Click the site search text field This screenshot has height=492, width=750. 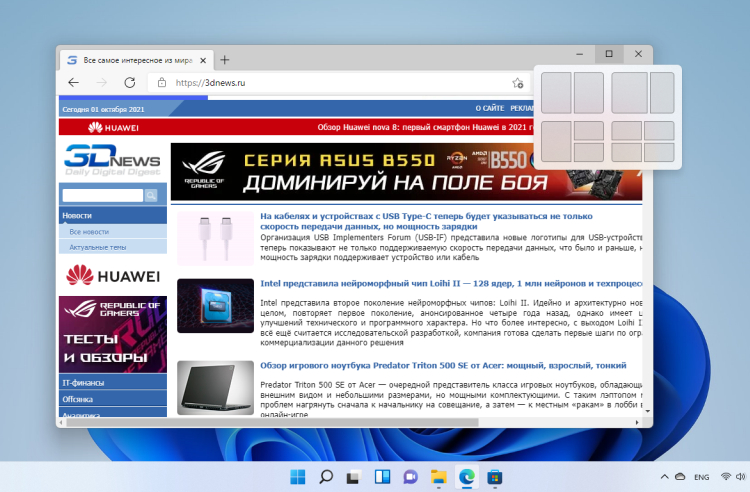point(102,196)
